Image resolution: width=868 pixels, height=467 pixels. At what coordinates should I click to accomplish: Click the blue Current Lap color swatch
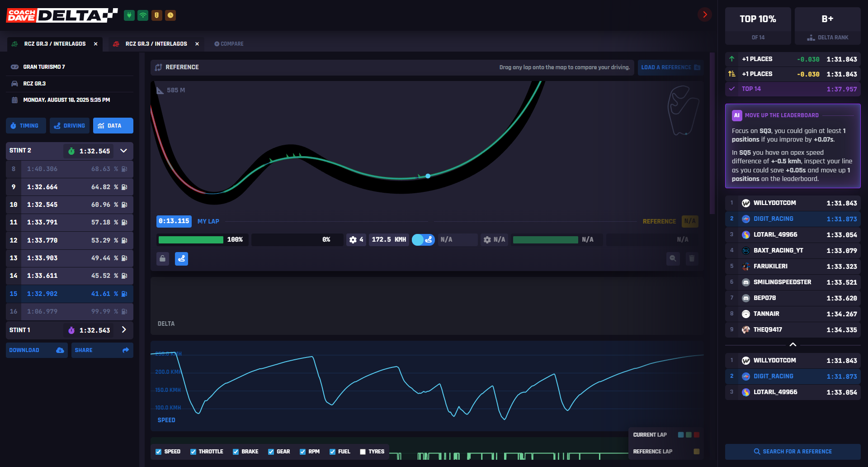pos(681,435)
